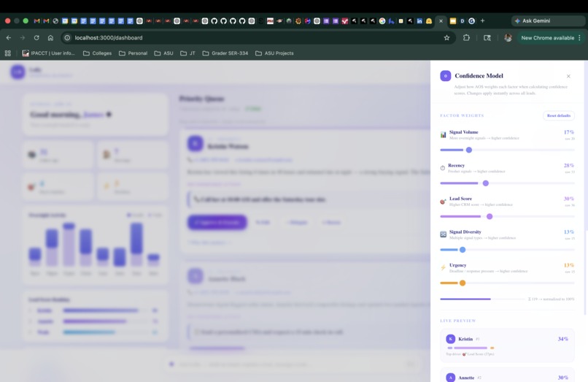Viewport: 588px width, 382px height.
Task: Click the browser Back arrow
Action: 9,38
